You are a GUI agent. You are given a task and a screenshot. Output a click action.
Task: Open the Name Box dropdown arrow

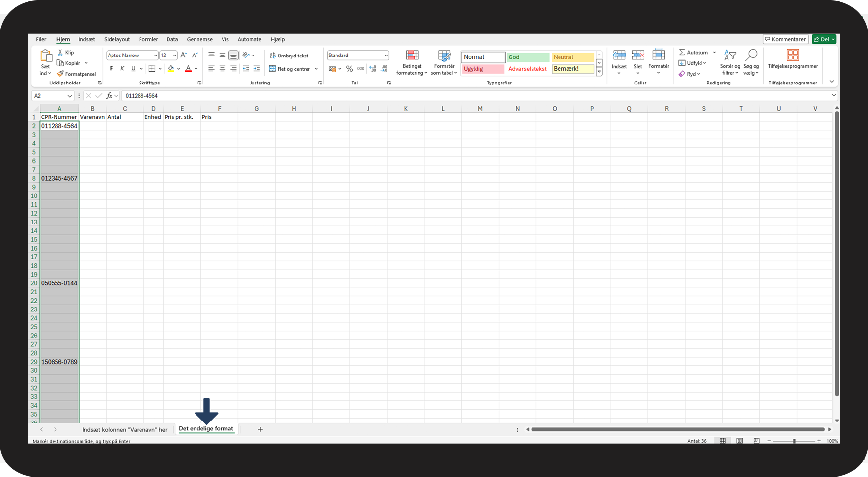[x=69, y=96]
